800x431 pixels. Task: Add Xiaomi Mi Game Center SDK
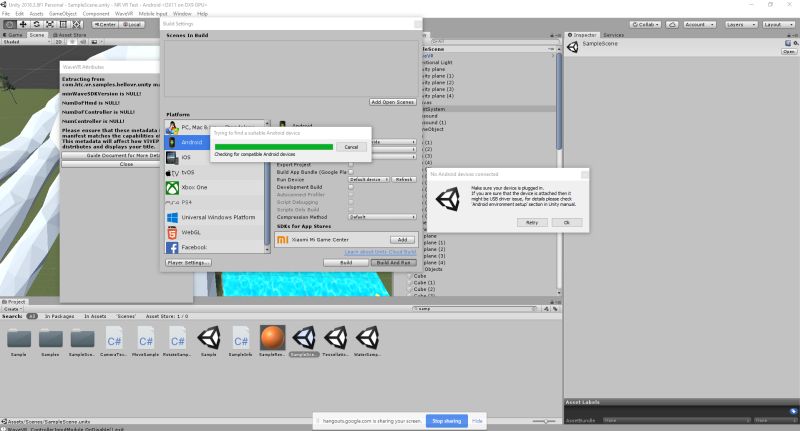402,240
